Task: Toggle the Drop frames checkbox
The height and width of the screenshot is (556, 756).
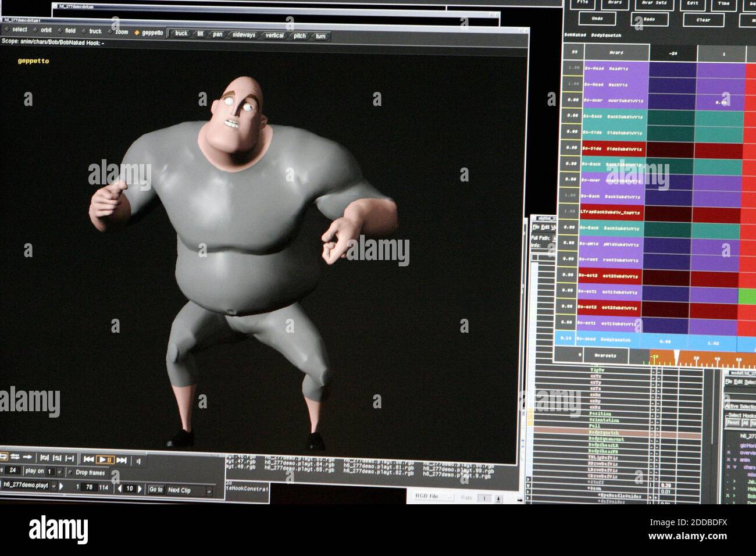Action: point(70,472)
